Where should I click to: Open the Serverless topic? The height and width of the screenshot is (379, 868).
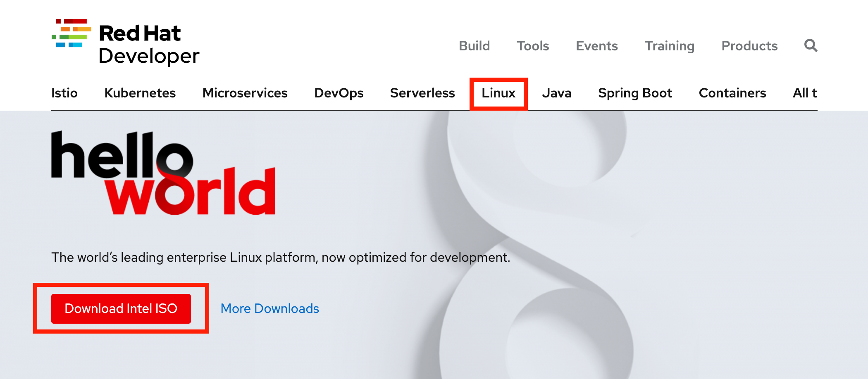tap(422, 93)
